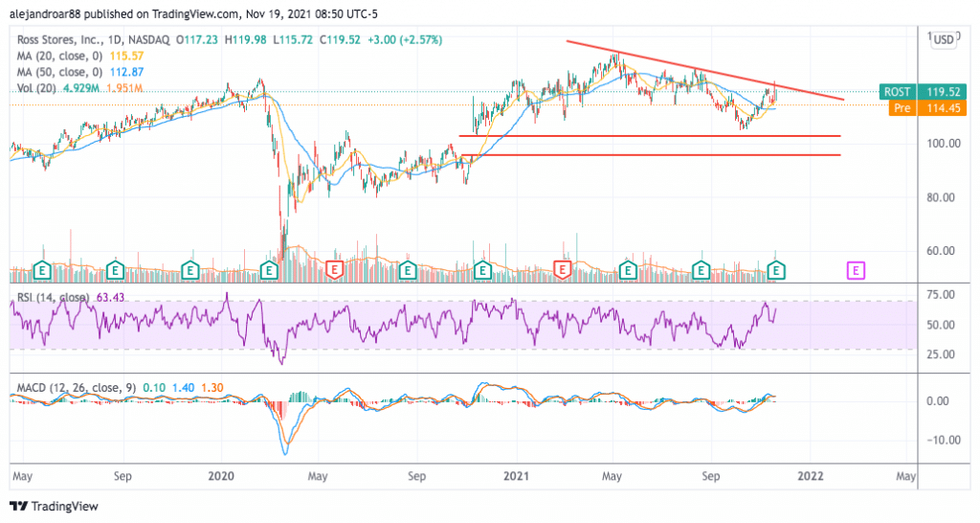Click the published-by header line for alejandroar88
Image resolution: width=980 pixels, height=523 pixels.
coord(193,13)
